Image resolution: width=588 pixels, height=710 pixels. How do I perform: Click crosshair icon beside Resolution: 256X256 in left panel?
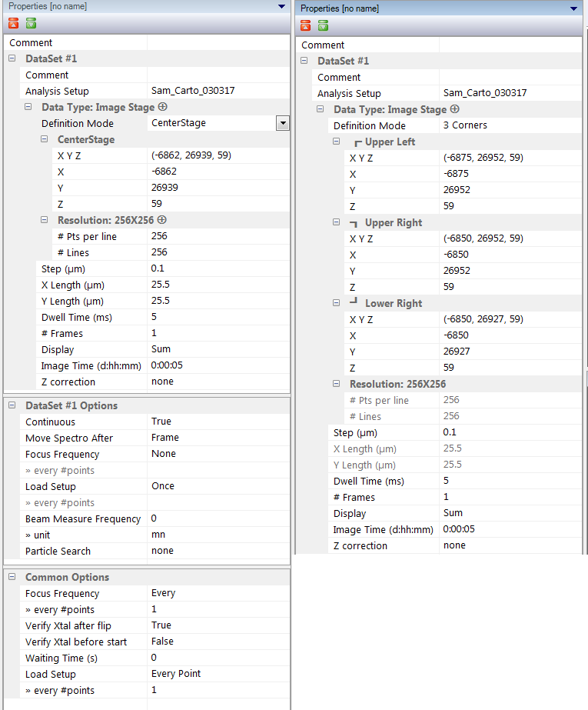pyautogui.click(x=162, y=220)
